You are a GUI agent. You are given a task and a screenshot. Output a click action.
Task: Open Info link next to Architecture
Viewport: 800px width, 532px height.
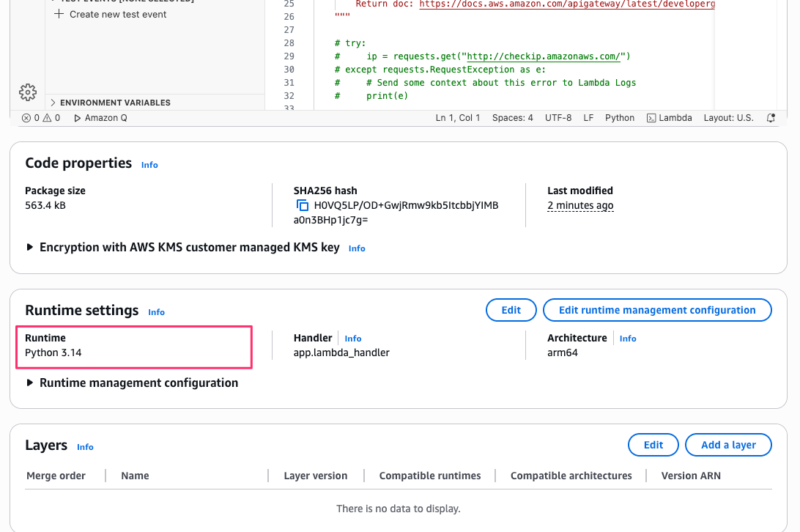627,339
